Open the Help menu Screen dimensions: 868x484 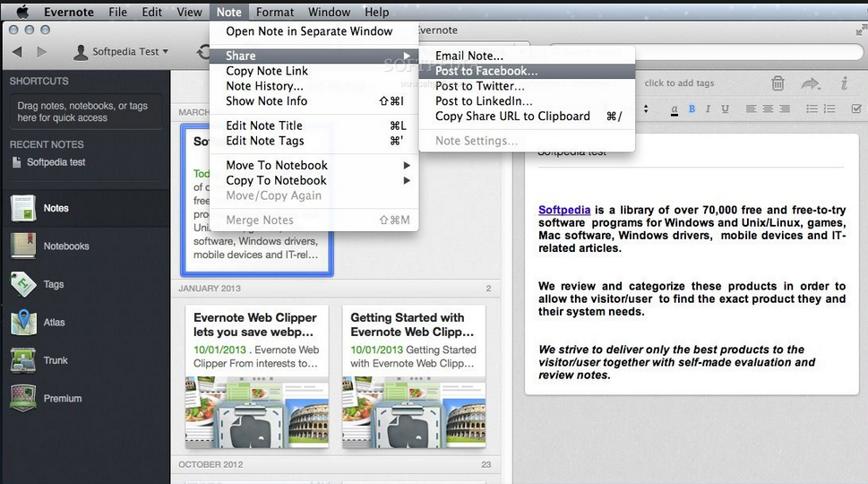click(376, 12)
